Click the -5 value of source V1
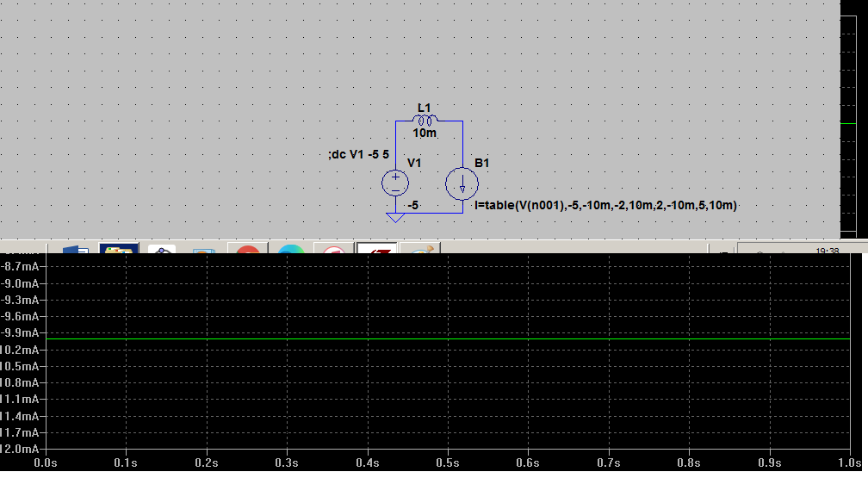 (412, 206)
